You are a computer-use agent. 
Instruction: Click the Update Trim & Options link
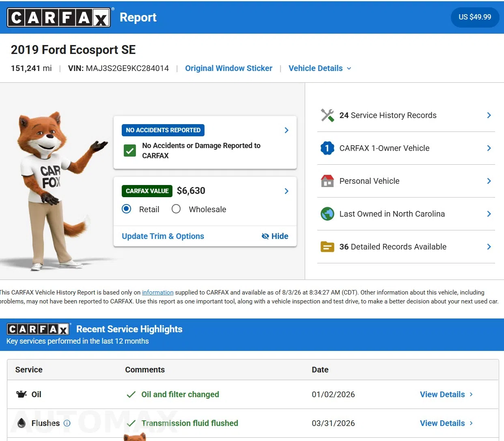tap(163, 236)
